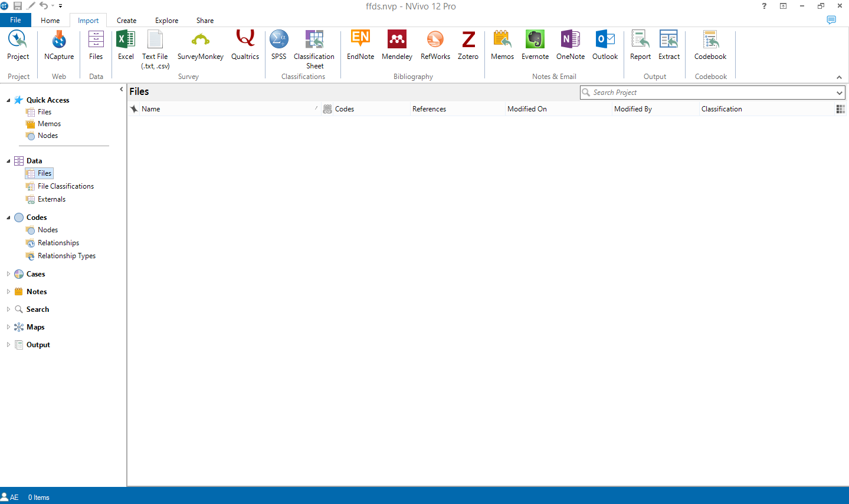The image size is (849, 504).
Task: Sort by Codes column header
Action: 365,109
